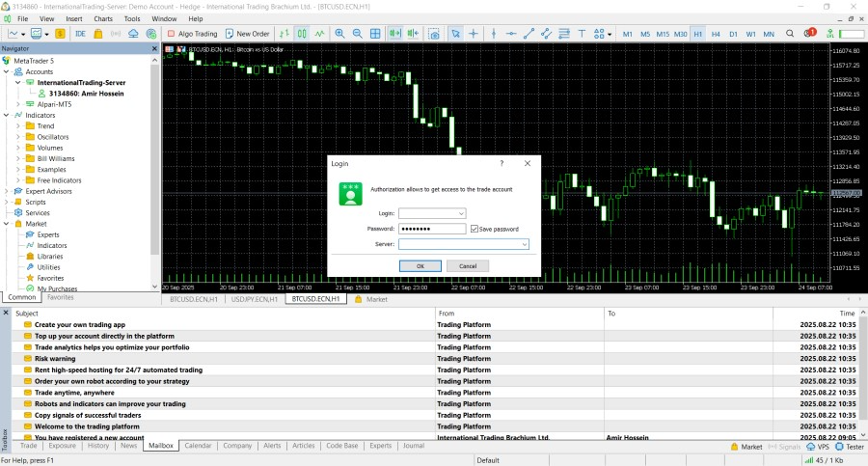The image size is (868, 466).
Task: Select the text label tool
Action: coord(582,34)
